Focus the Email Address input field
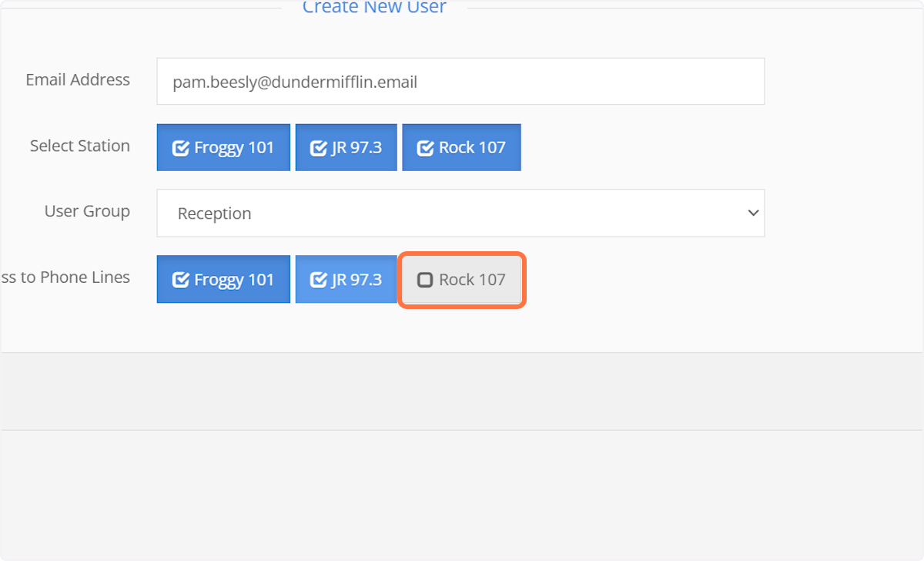 pyautogui.click(x=460, y=82)
